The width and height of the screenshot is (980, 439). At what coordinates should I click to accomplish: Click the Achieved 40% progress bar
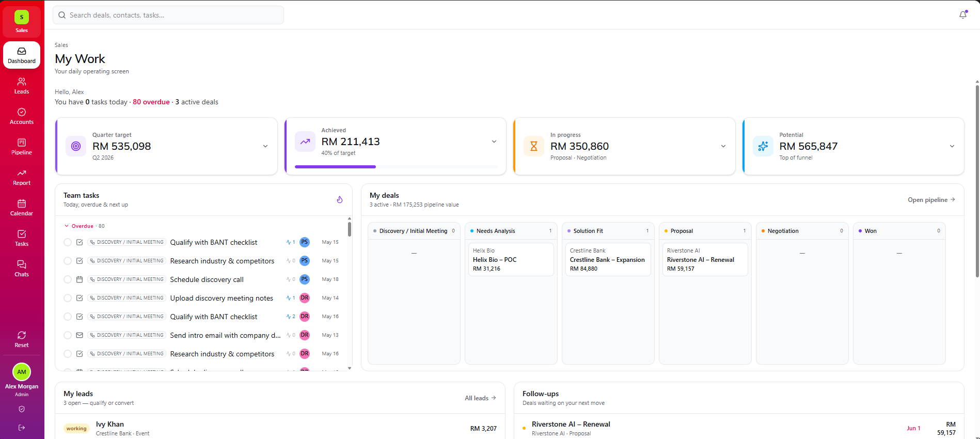point(397,167)
